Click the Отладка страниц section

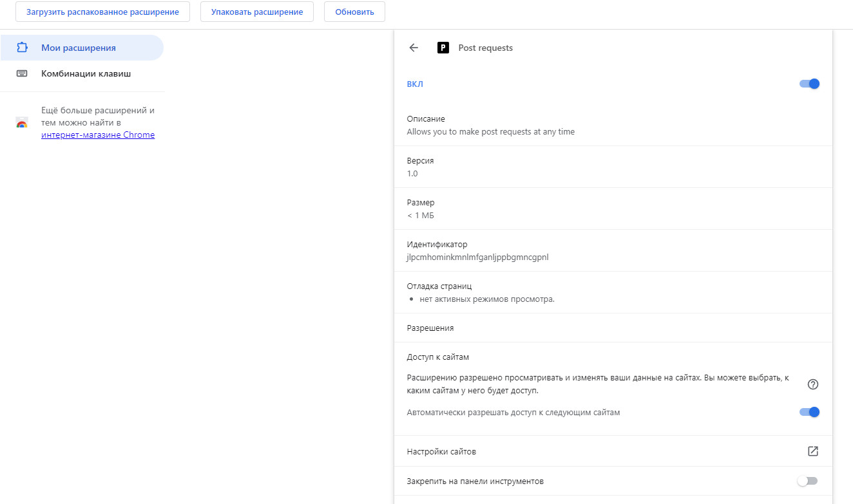pyautogui.click(x=613, y=292)
